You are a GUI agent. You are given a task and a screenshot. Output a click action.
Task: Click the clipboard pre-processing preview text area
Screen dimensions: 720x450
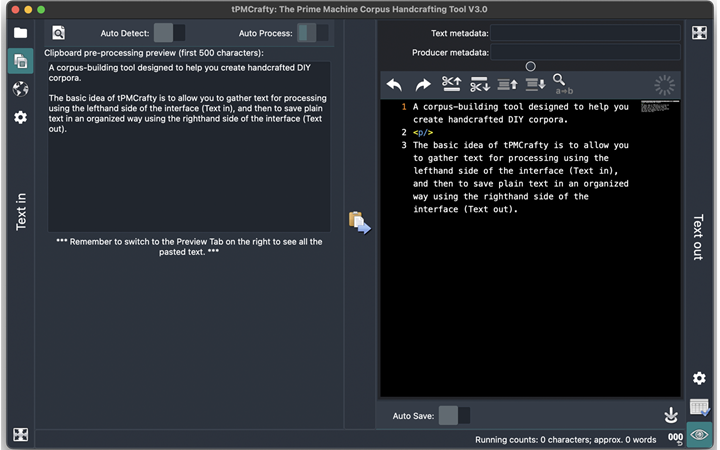coord(189,146)
